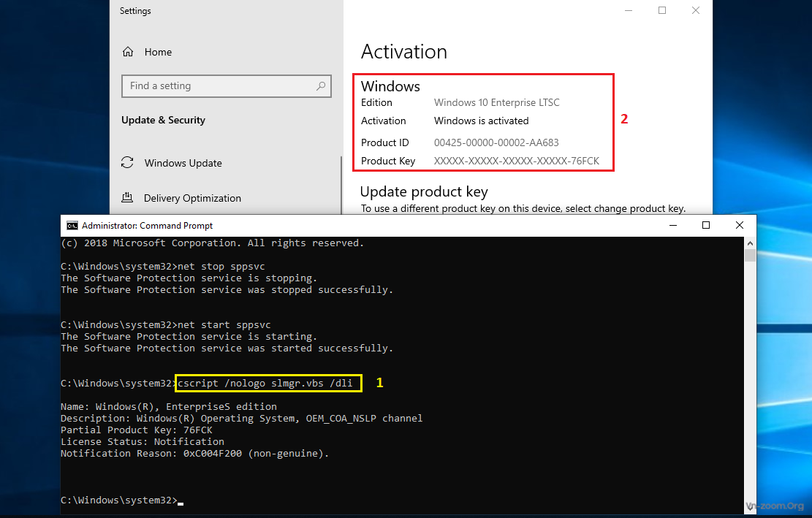This screenshot has height=518, width=812.
Task: Close the Settings window
Action: click(696, 10)
